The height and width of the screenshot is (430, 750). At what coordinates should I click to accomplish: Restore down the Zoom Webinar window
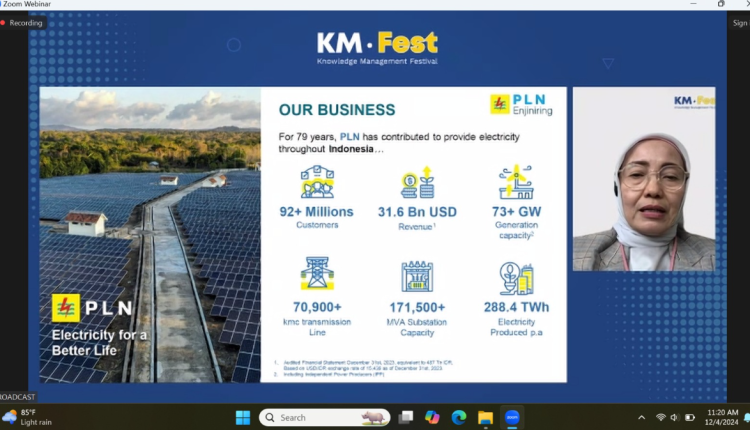click(721, 4)
